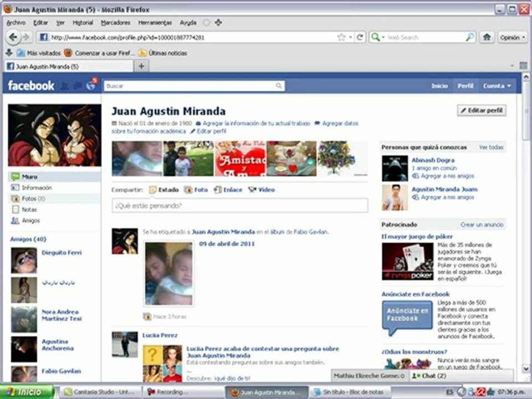Reload the page with refresh icon
This screenshot has width=532, height=399.
coord(360,37)
